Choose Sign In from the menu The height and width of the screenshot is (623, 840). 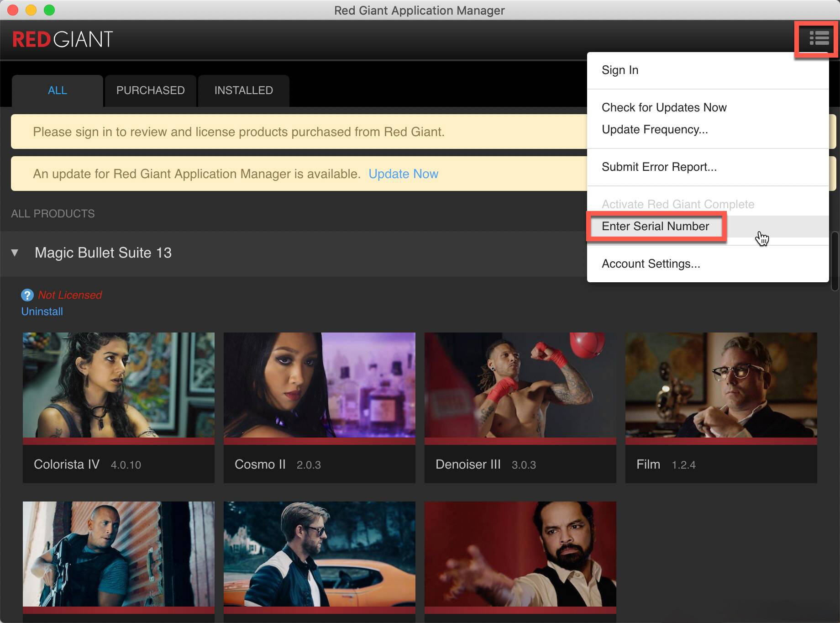619,70
